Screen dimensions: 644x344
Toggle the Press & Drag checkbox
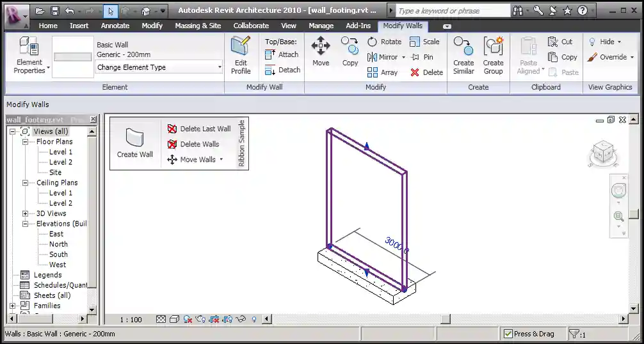point(508,334)
